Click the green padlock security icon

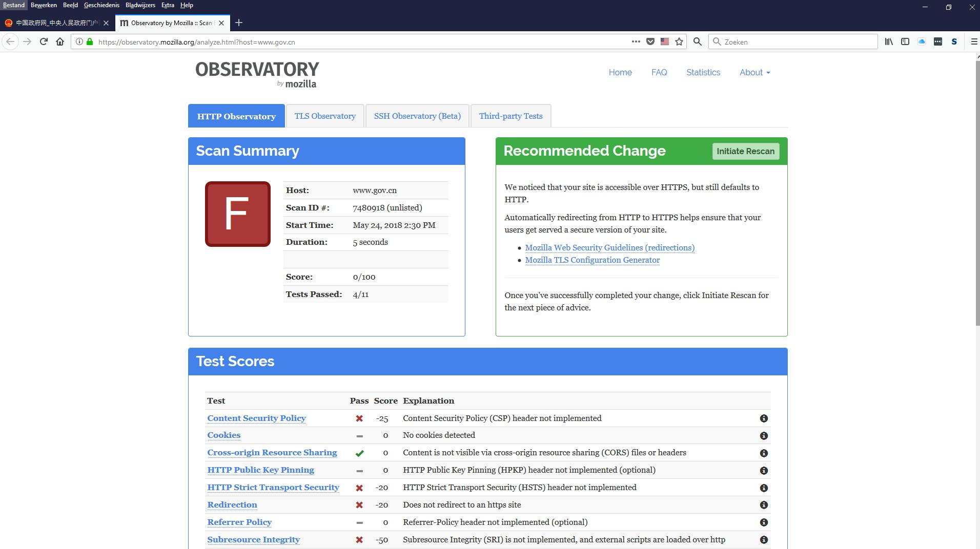[90, 42]
